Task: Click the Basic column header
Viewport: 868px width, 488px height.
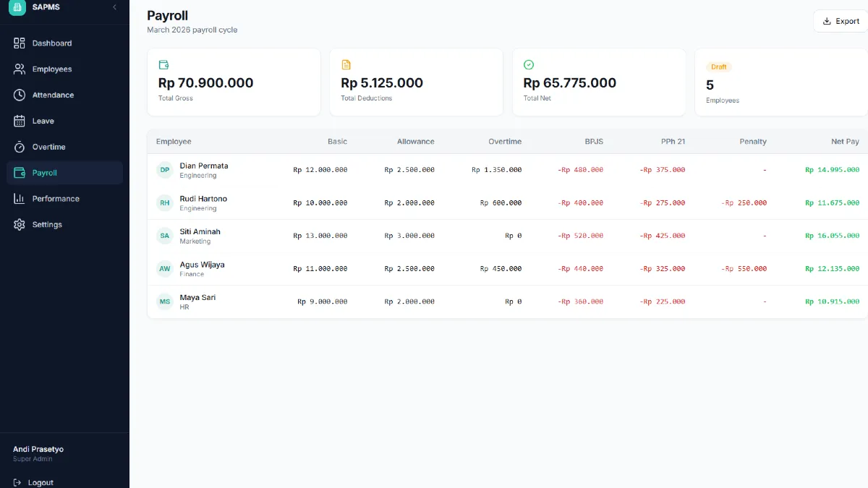Action: pos(337,142)
